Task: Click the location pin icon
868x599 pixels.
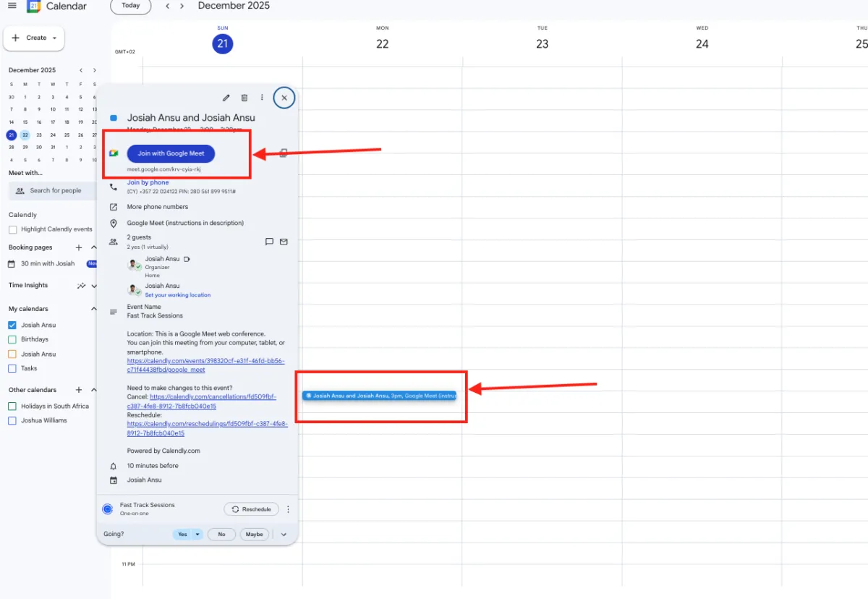Action: pos(114,224)
